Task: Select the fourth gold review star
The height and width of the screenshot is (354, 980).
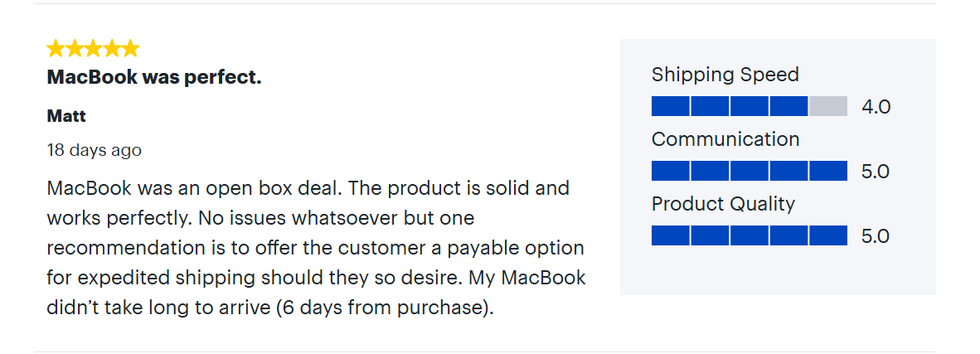Action: [x=112, y=48]
